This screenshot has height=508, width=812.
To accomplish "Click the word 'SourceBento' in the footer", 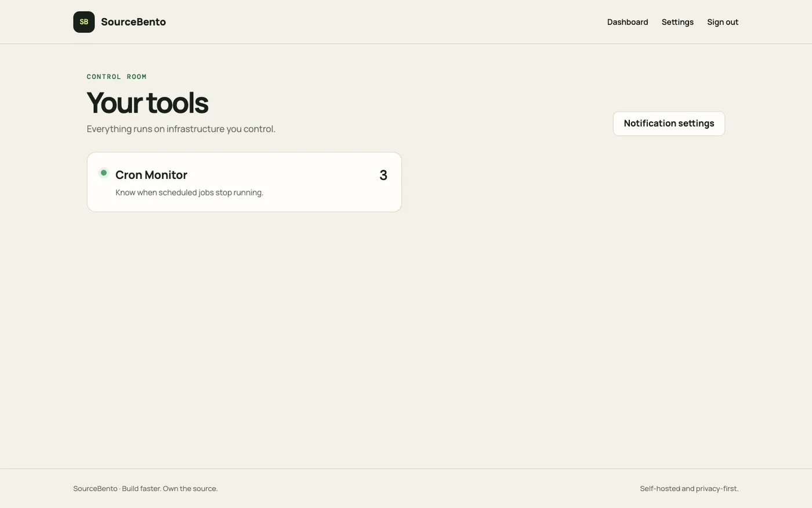I will tap(95, 489).
